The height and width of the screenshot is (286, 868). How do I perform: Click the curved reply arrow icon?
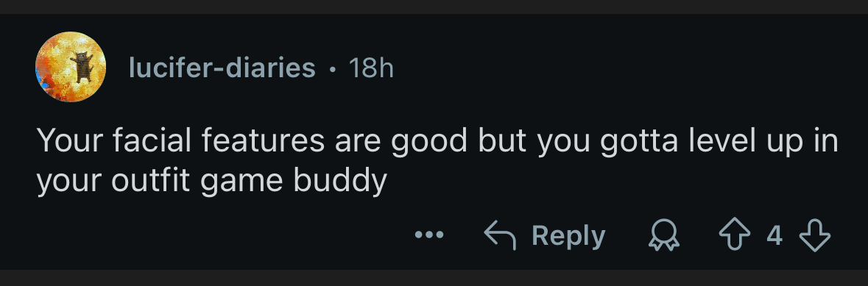tap(500, 235)
